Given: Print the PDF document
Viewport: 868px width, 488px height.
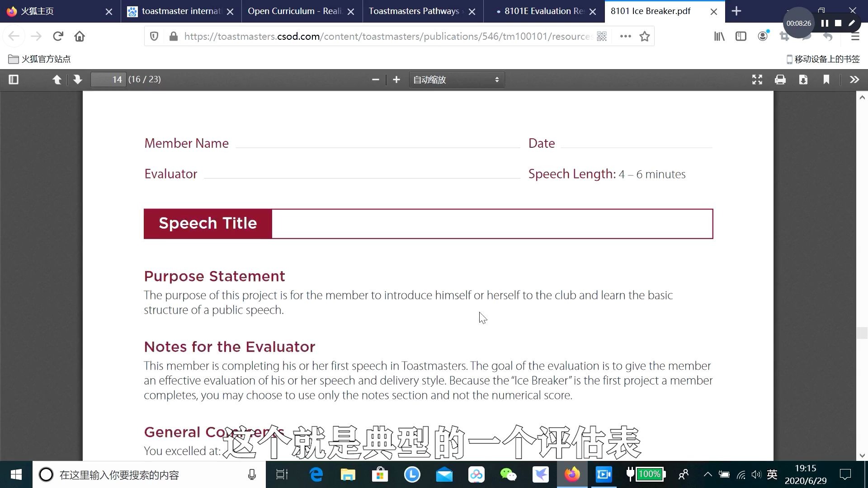Looking at the screenshot, I should click(780, 80).
